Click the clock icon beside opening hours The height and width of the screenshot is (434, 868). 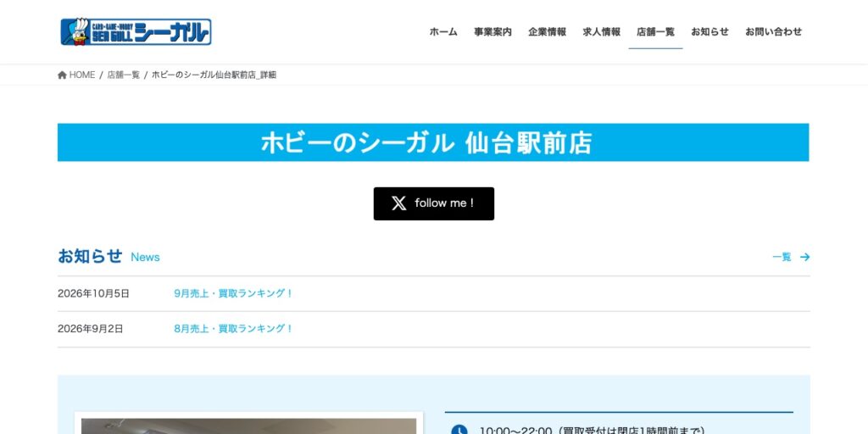click(459, 431)
